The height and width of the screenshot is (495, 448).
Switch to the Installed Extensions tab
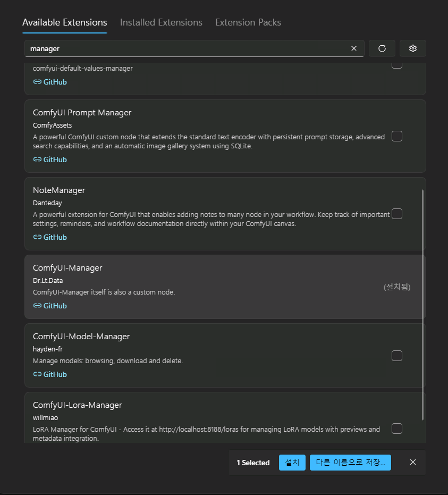click(x=161, y=22)
